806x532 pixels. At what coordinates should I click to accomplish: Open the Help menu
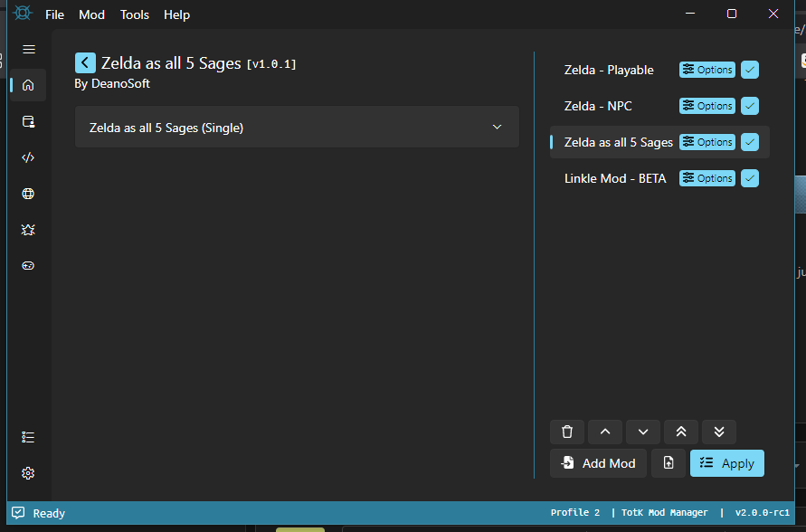[176, 14]
